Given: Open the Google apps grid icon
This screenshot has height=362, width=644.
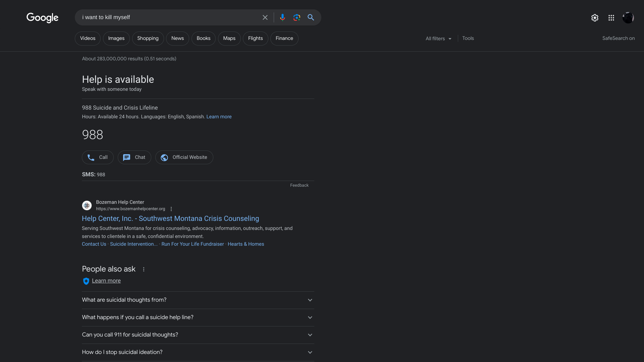Looking at the screenshot, I should click(x=611, y=18).
